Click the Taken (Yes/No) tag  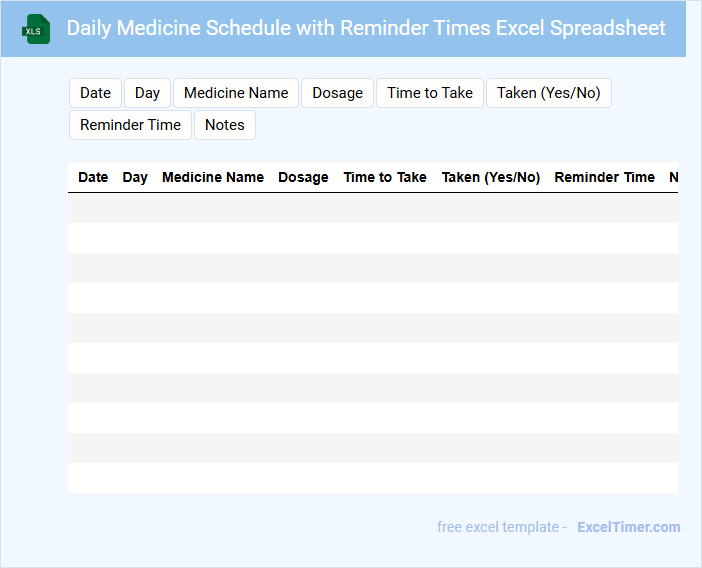[548, 93]
